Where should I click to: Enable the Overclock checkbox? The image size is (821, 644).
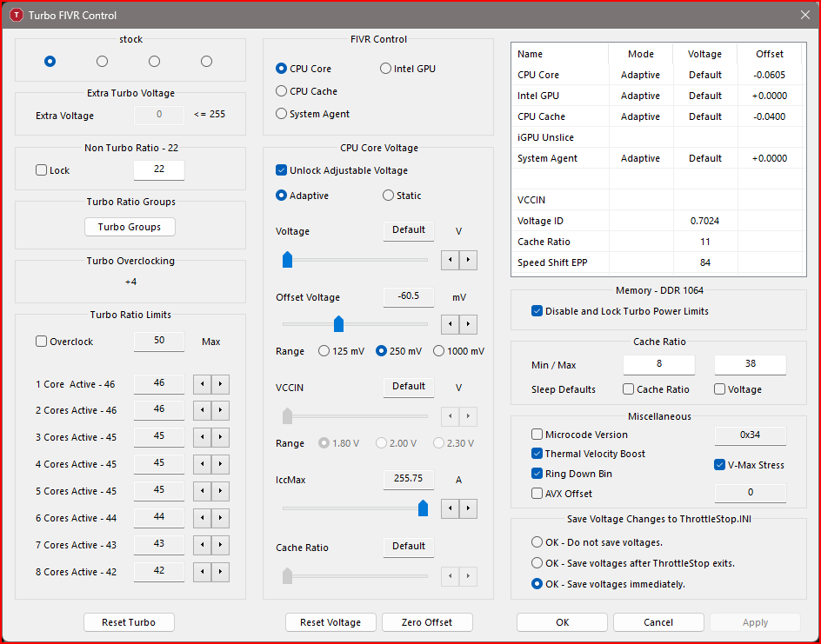[41, 342]
